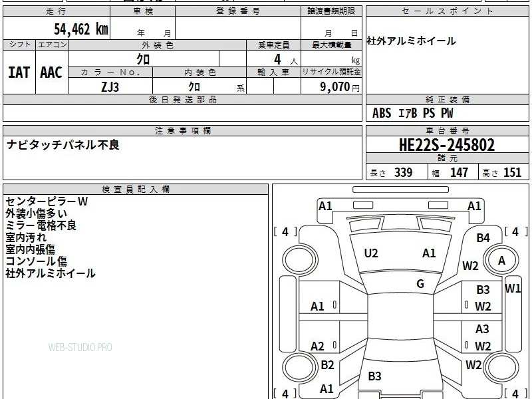Click the AAC air conditioner value
Screen dimensions: 532x399
click(x=51, y=72)
